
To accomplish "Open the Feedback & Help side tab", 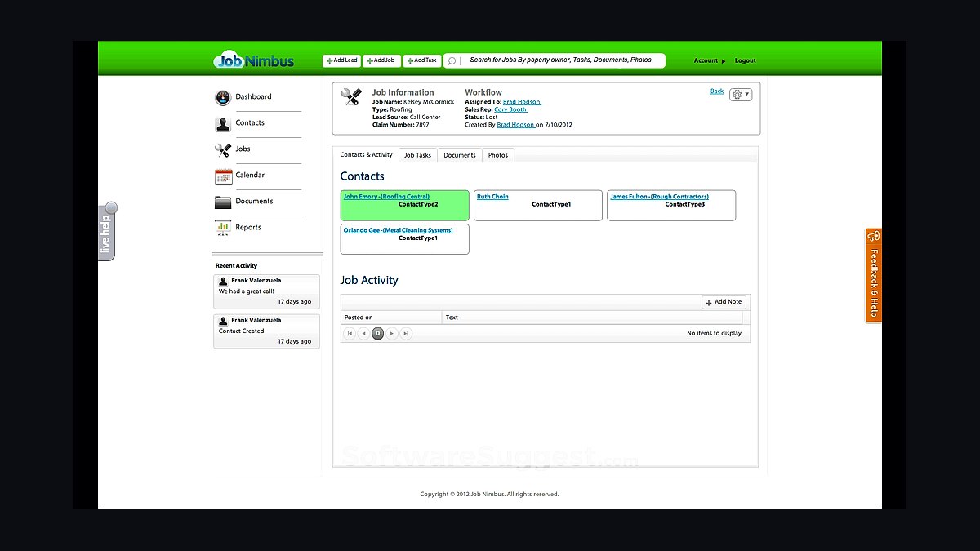I will coord(874,275).
